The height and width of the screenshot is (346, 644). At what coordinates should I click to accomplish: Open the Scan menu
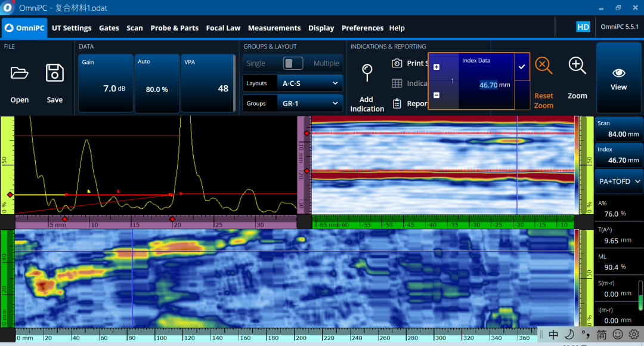[135, 28]
